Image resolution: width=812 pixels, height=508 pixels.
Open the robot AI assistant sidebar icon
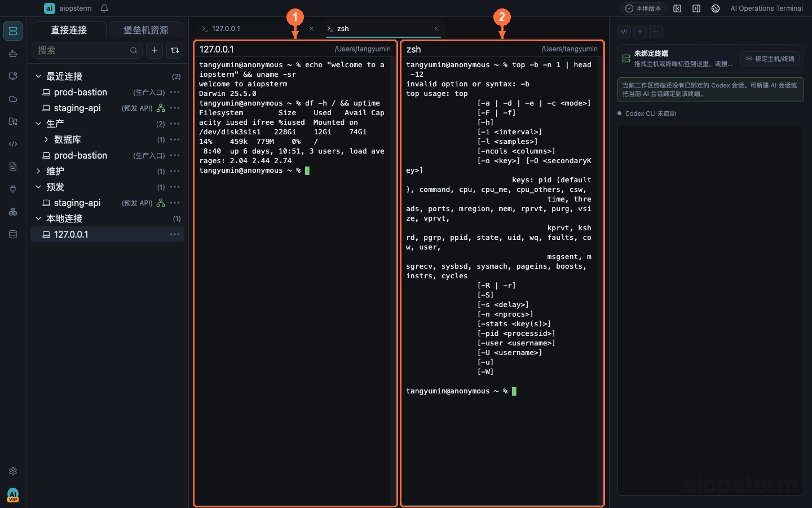13,54
